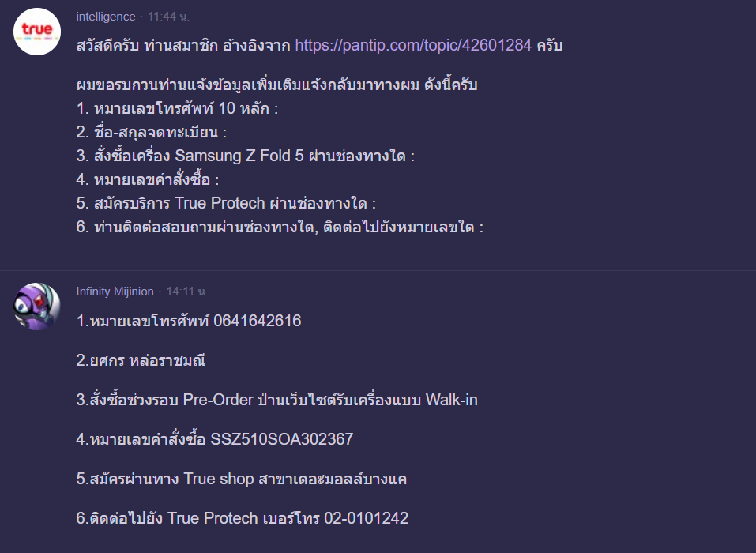Click the phone number 0641642616
This screenshot has height=553, width=756.
257,321
